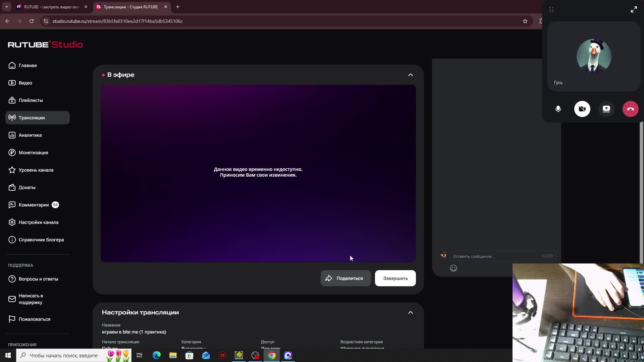
Task: Open 'Донаты' wallet item
Action: click(x=27, y=187)
